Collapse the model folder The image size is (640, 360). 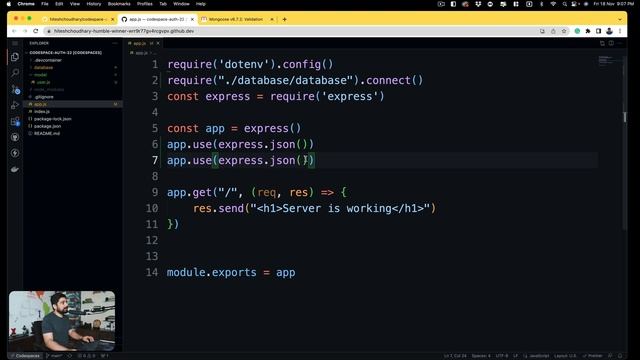pyautogui.click(x=40, y=75)
